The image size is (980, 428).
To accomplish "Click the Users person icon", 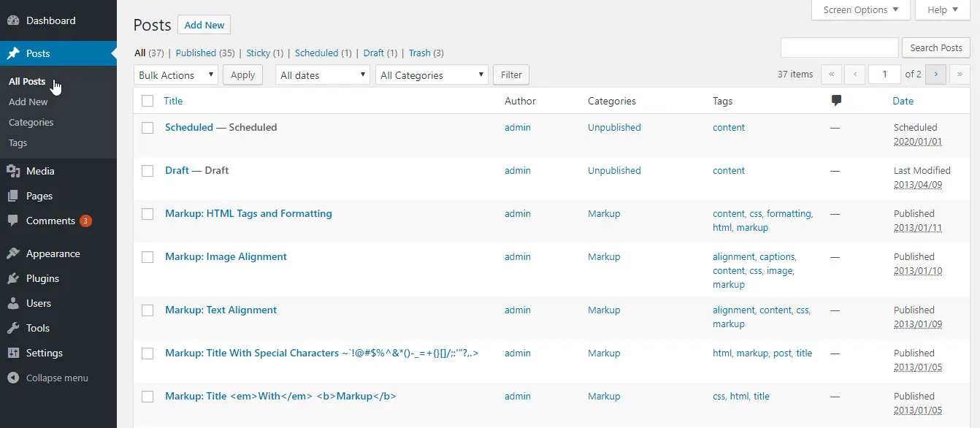I will pyautogui.click(x=13, y=303).
